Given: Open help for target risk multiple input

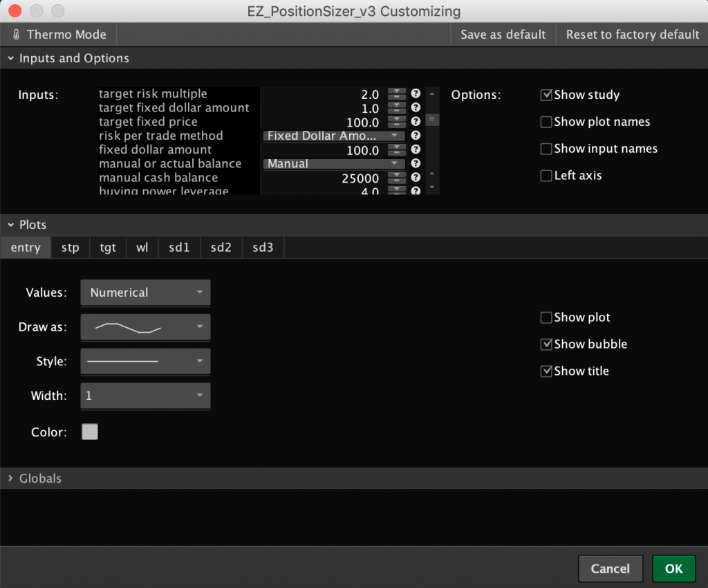Looking at the screenshot, I should (416, 94).
